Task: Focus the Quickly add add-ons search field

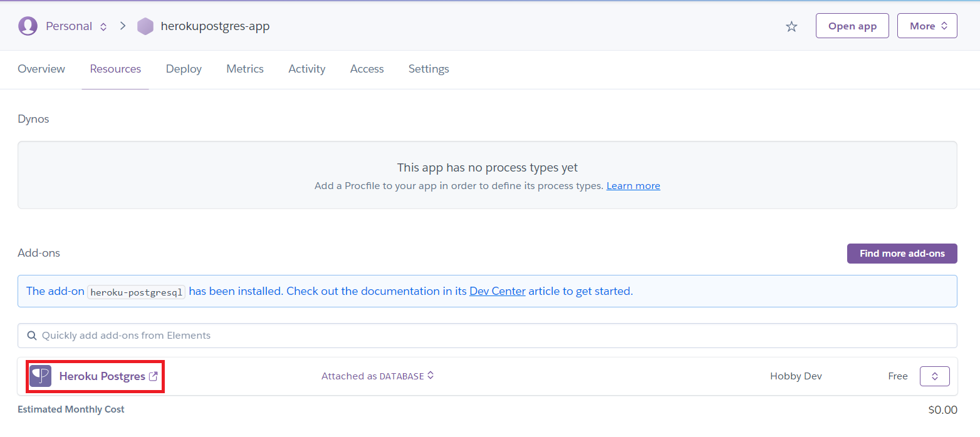Action: [x=487, y=336]
